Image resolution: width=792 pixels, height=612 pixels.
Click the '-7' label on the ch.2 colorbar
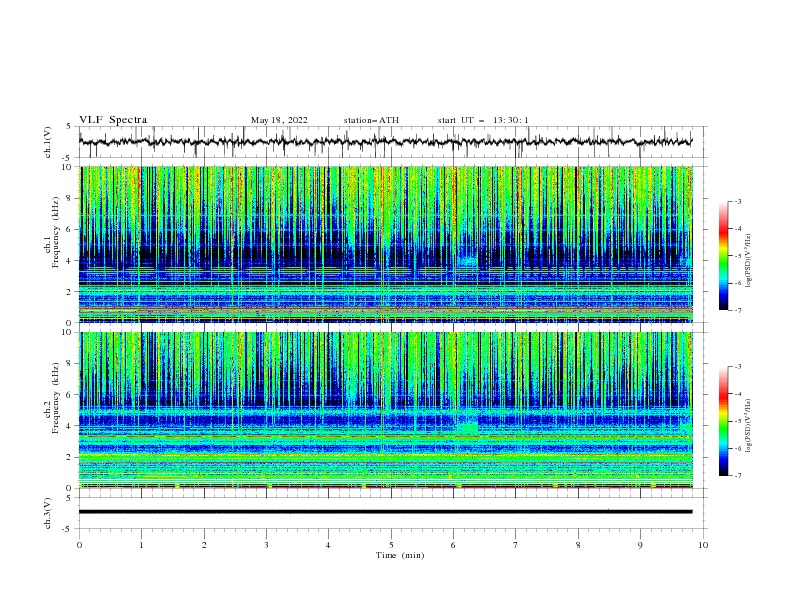tap(737, 475)
